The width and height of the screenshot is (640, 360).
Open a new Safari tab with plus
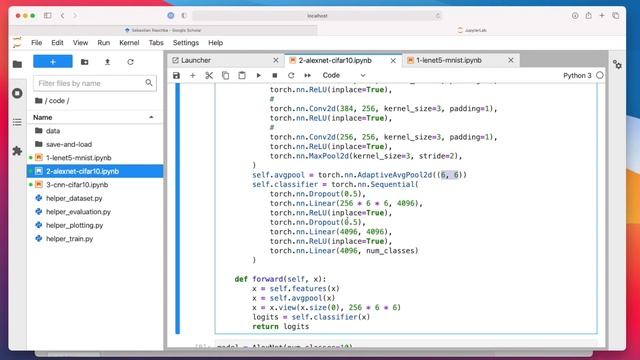click(x=602, y=16)
